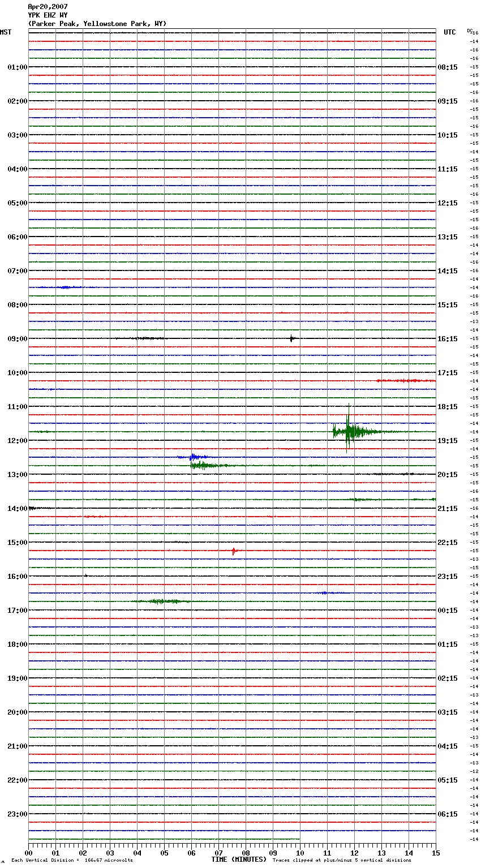Click the date label Apr20,2007
The width and height of the screenshot is (481, 868).
tap(48, 7)
